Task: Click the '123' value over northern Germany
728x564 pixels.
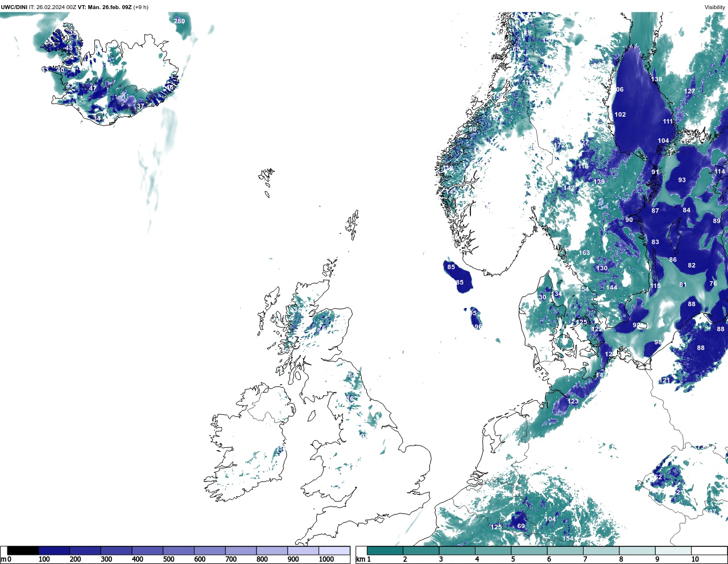Action: (573, 401)
